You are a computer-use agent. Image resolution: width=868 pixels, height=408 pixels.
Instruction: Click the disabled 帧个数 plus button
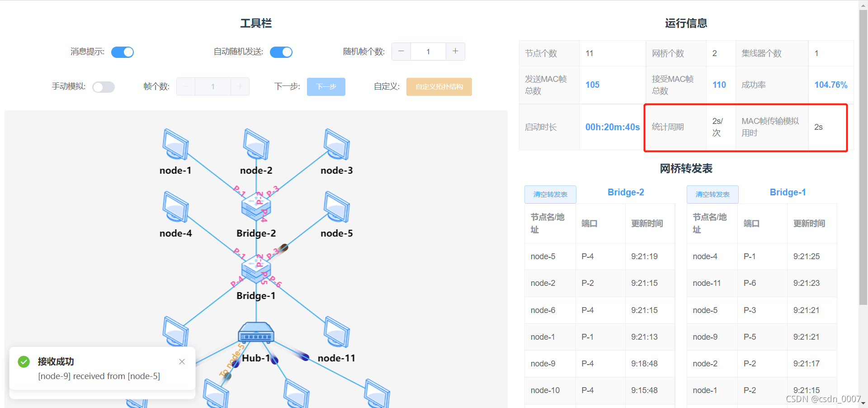coord(240,86)
